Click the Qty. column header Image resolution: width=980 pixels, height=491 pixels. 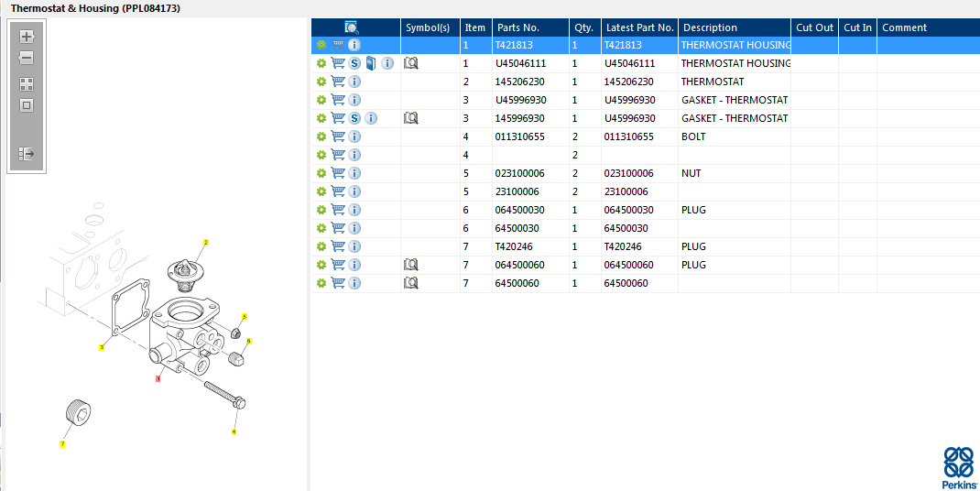[585, 27]
